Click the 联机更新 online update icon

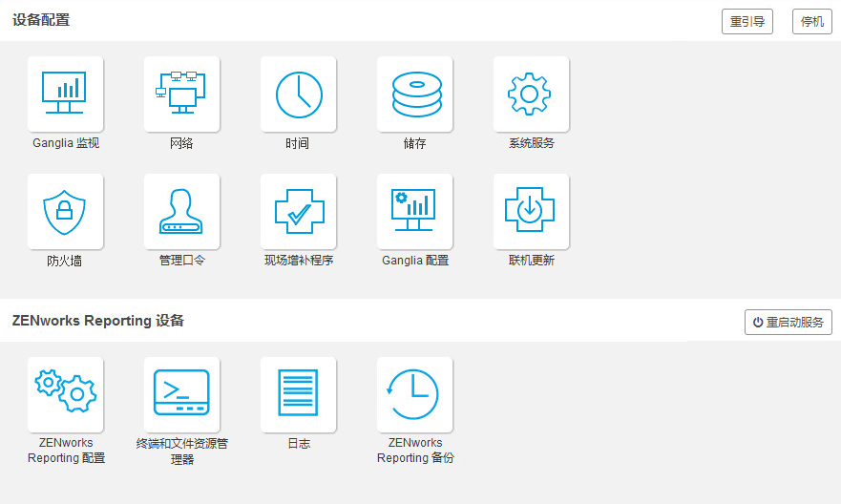[x=531, y=211]
